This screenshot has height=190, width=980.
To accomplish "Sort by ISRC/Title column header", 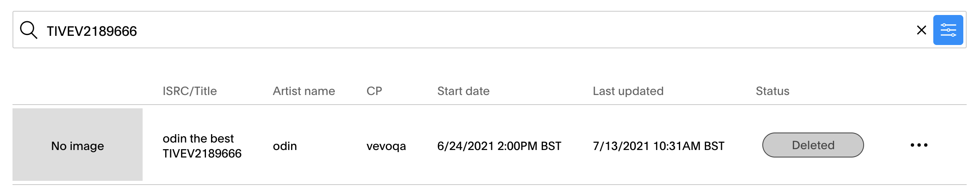I will click(x=190, y=91).
